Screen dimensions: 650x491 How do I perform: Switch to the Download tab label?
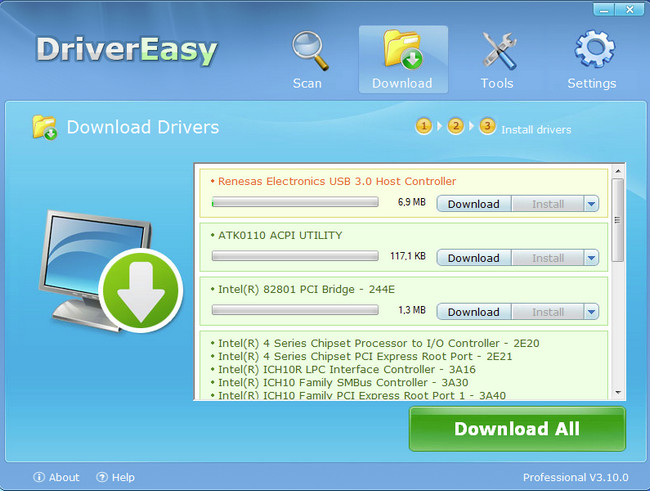coord(402,83)
